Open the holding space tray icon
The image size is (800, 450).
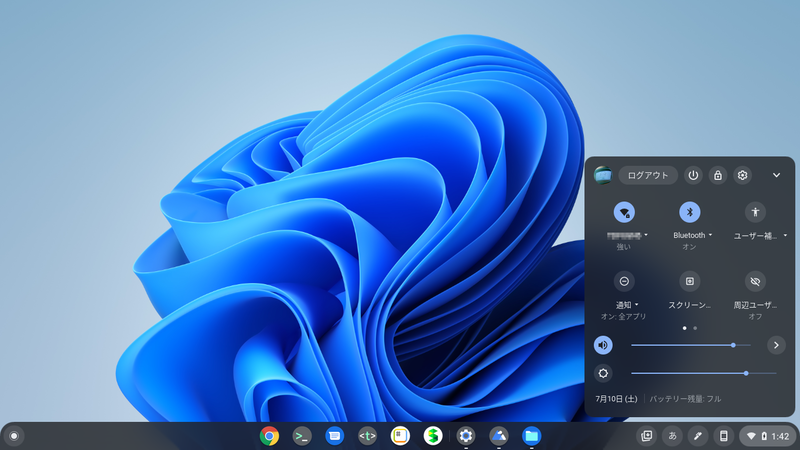click(x=646, y=436)
